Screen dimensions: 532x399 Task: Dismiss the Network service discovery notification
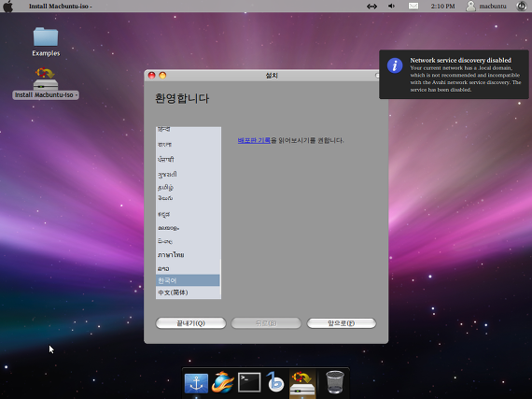pyautogui.click(x=454, y=75)
